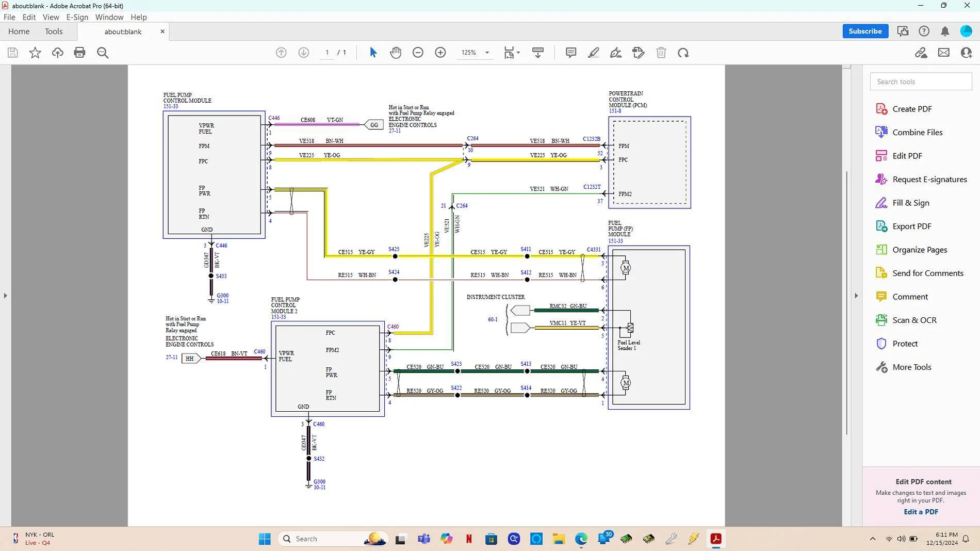Open the Export PDF tool
This screenshot has width=980, height=551.
click(911, 226)
